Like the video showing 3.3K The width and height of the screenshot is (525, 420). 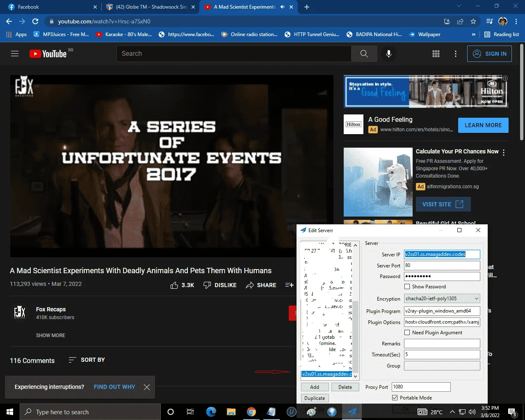tap(182, 285)
